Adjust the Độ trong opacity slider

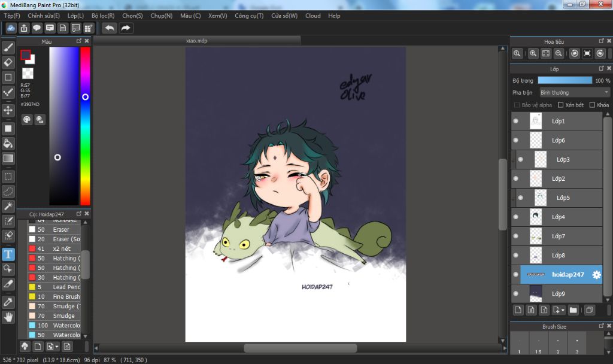565,80
